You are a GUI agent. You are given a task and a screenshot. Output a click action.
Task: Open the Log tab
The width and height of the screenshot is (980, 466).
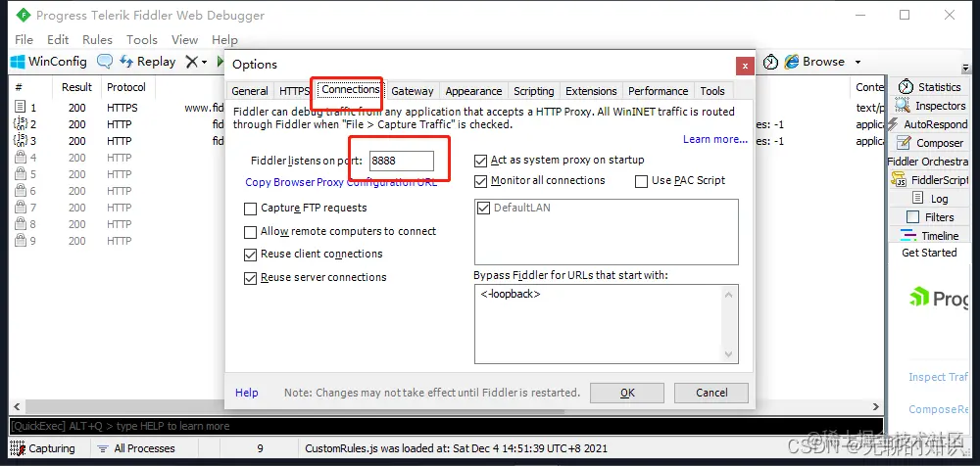[x=930, y=199]
